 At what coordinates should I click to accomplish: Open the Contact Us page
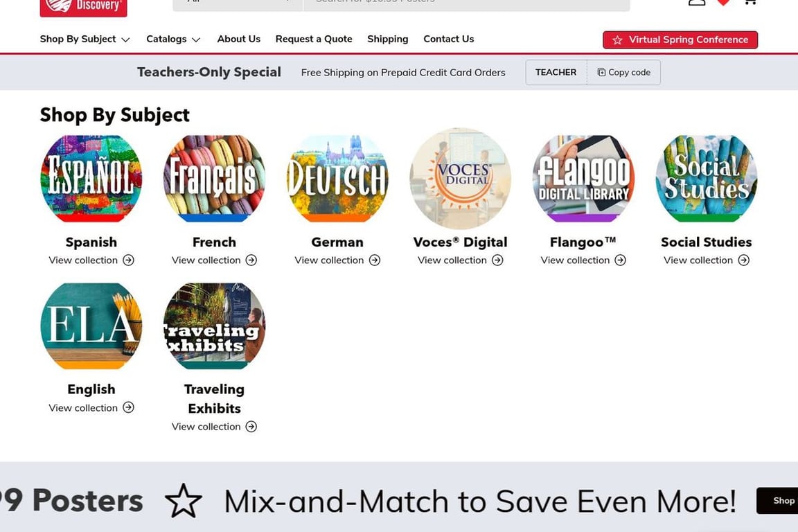[x=448, y=39]
